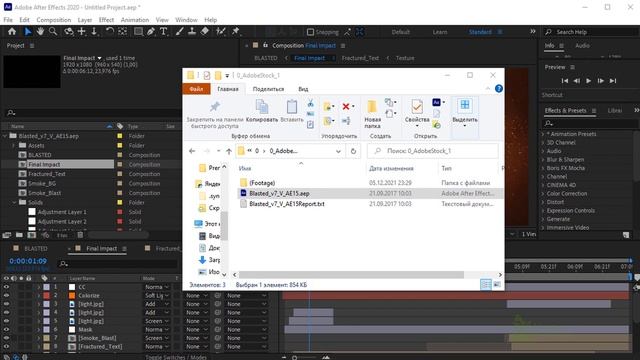Select the Clone Stamp tool
Image resolution: width=640 pixels, height=360 pixels.
[x=192, y=31]
